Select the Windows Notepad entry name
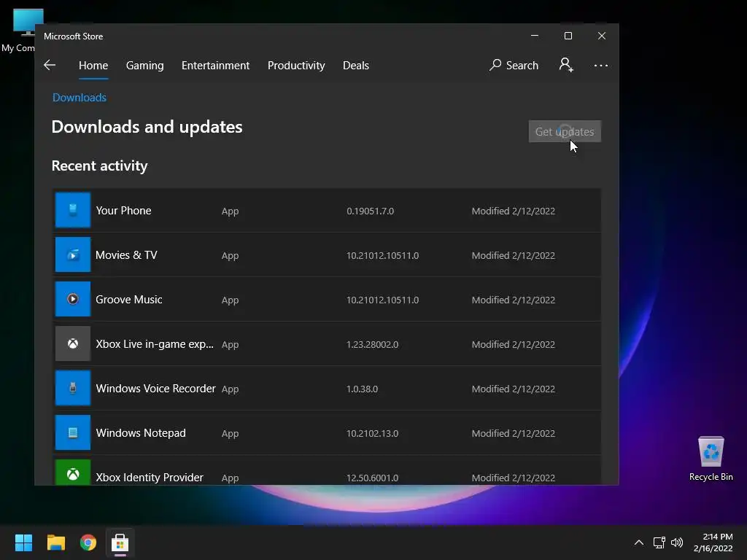This screenshot has width=747, height=560. (x=141, y=433)
